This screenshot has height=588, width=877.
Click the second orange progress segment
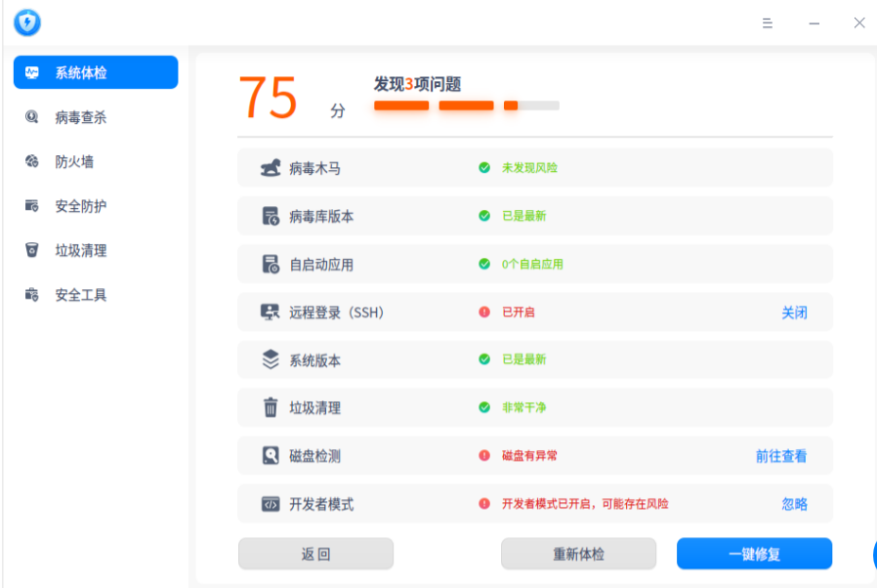(x=467, y=105)
